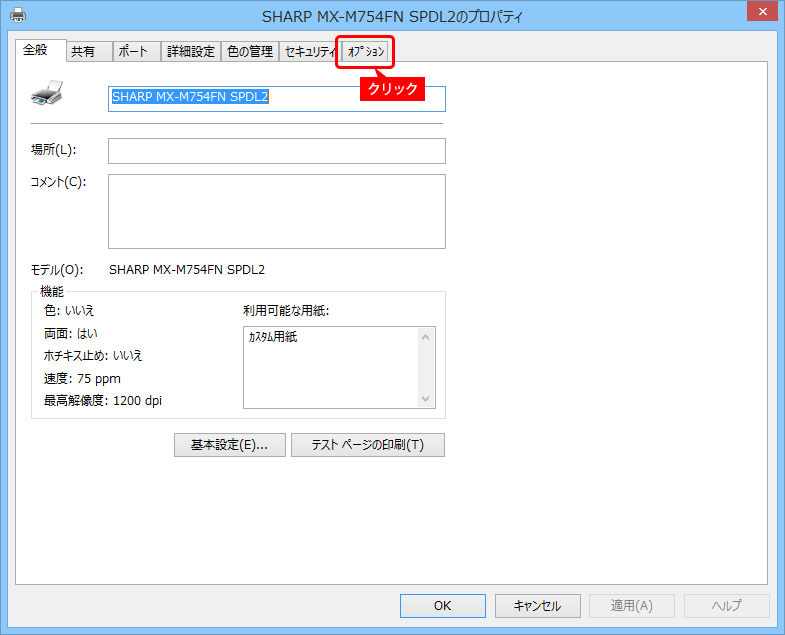Click inside the コメント(C) text area

click(276, 211)
